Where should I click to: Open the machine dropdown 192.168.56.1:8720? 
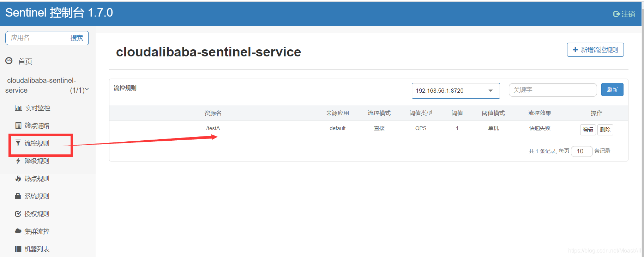[456, 91]
